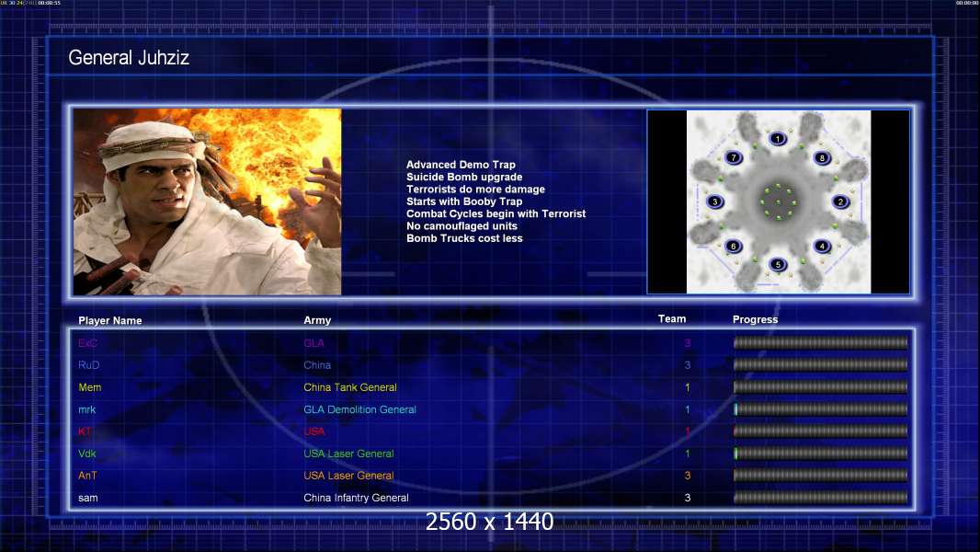Select player name sam

click(x=88, y=498)
